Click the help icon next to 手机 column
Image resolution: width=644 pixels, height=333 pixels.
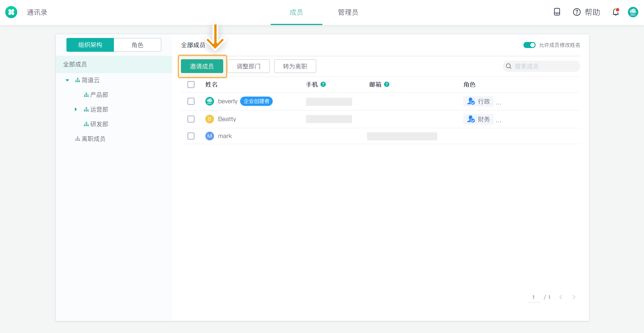[323, 84]
